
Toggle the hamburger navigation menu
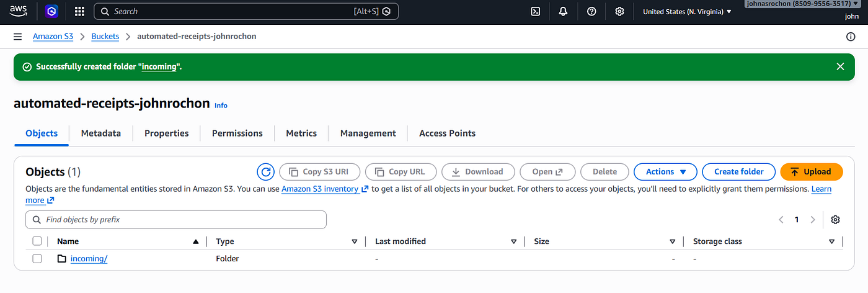[18, 37]
